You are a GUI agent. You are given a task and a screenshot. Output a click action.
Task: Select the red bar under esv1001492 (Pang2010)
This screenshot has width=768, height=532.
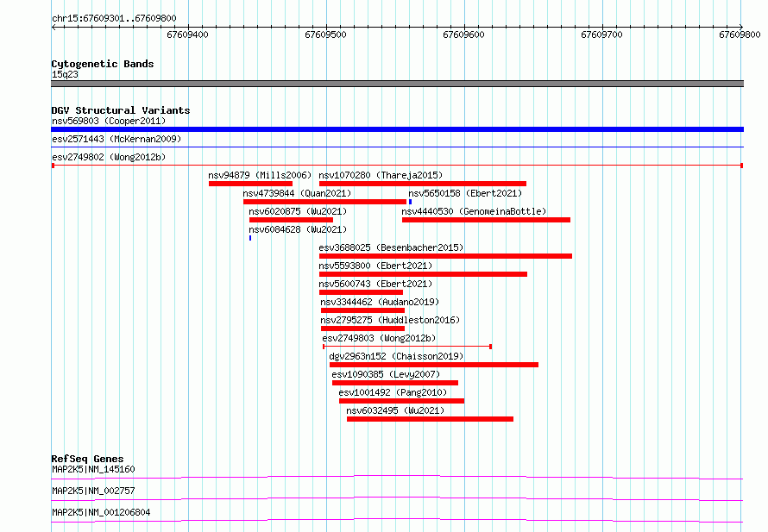click(x=401, y=401)
